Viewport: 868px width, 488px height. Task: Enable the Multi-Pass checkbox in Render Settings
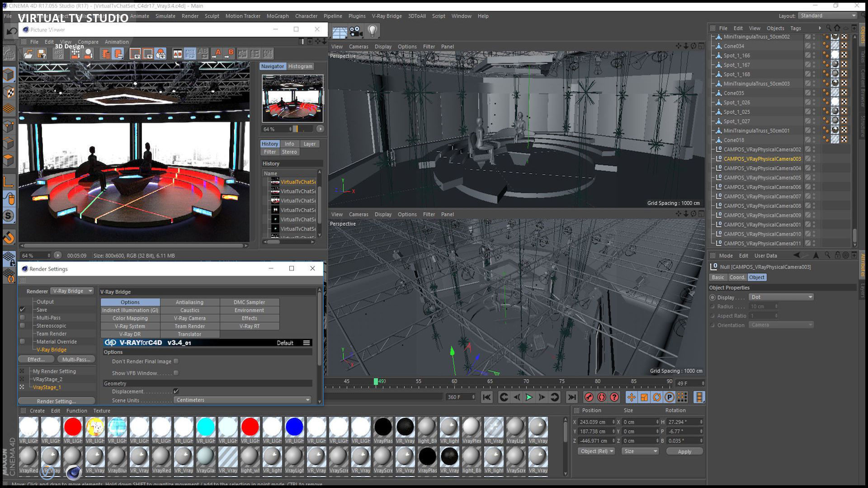(22, 318)
